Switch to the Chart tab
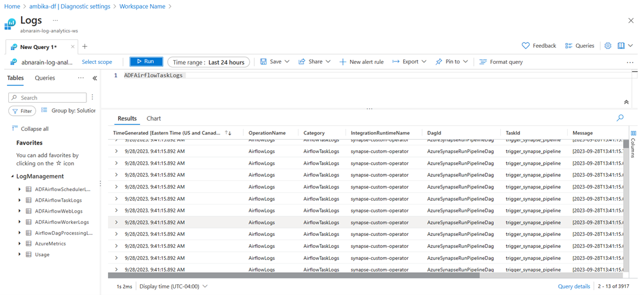Screen dimensions: 644x295 (x=153, y=118)
